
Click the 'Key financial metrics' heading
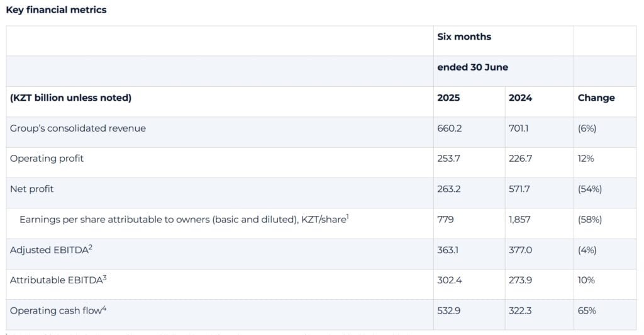click(x=56, y=10)
